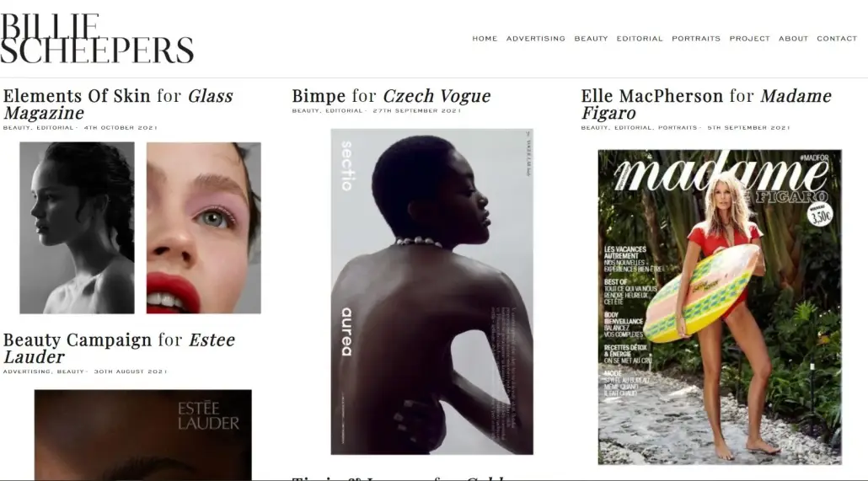This screenshot has width=868, height=481.
Task: Open the Estée Lauder campaign image
Action: (x=142, y=435)
